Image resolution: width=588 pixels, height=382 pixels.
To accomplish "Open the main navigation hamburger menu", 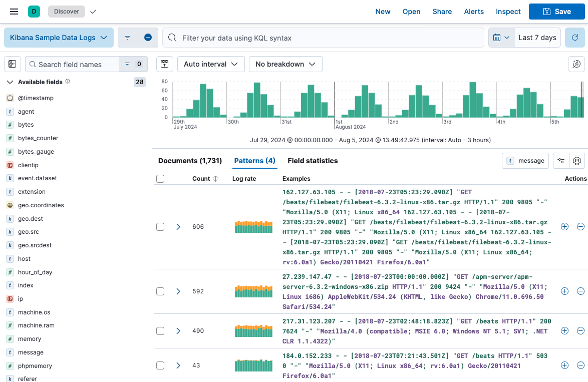I will pos(14,11).
